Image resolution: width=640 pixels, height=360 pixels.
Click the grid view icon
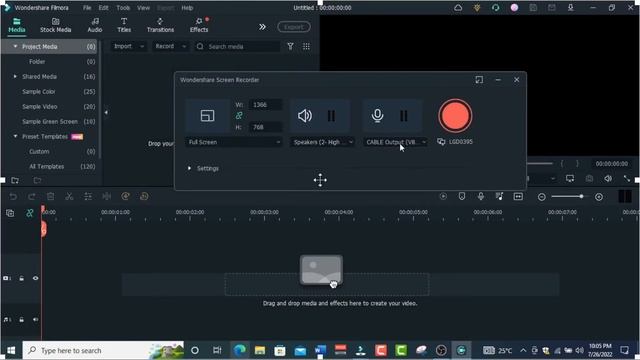[306, 47]
